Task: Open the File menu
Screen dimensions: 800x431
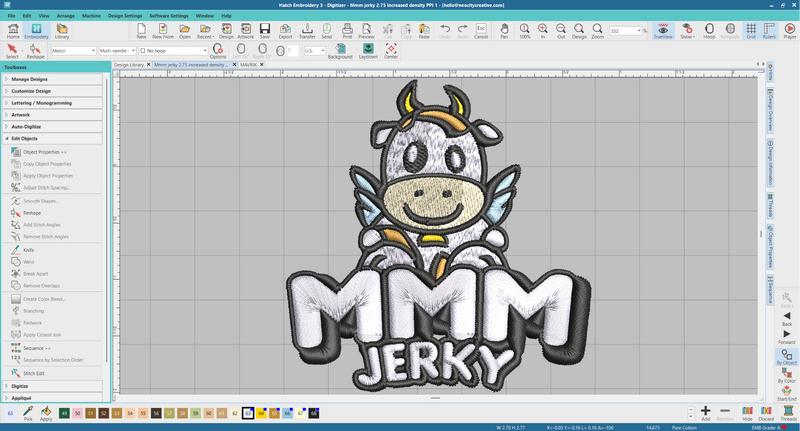Action: (x=11, y=16)
